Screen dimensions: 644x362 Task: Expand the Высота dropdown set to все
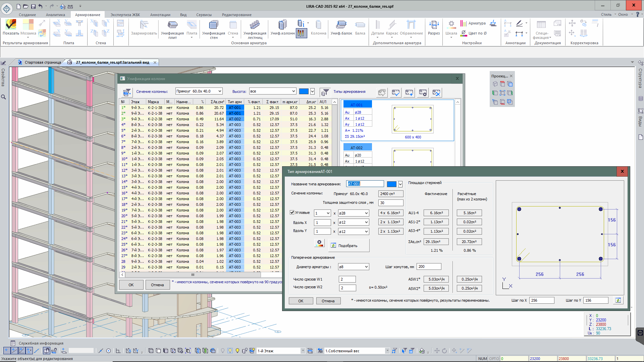(293, 91)
